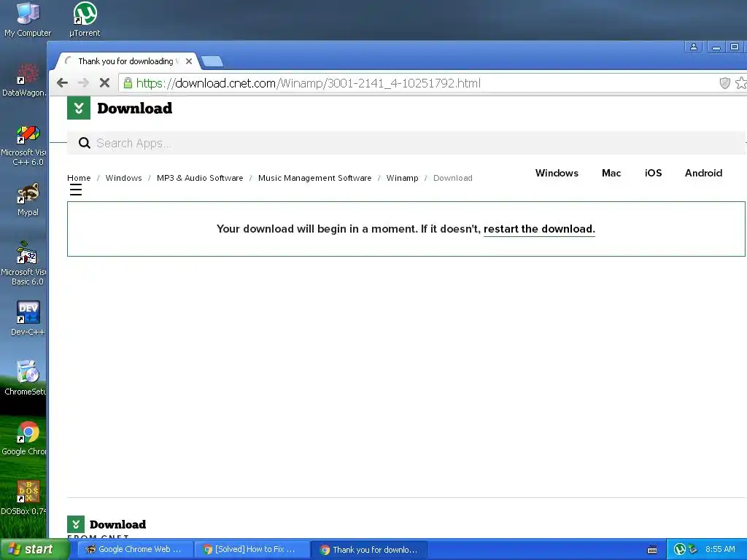Stop page loading with X button
The image size is (747, 560).
coord(104,83)
